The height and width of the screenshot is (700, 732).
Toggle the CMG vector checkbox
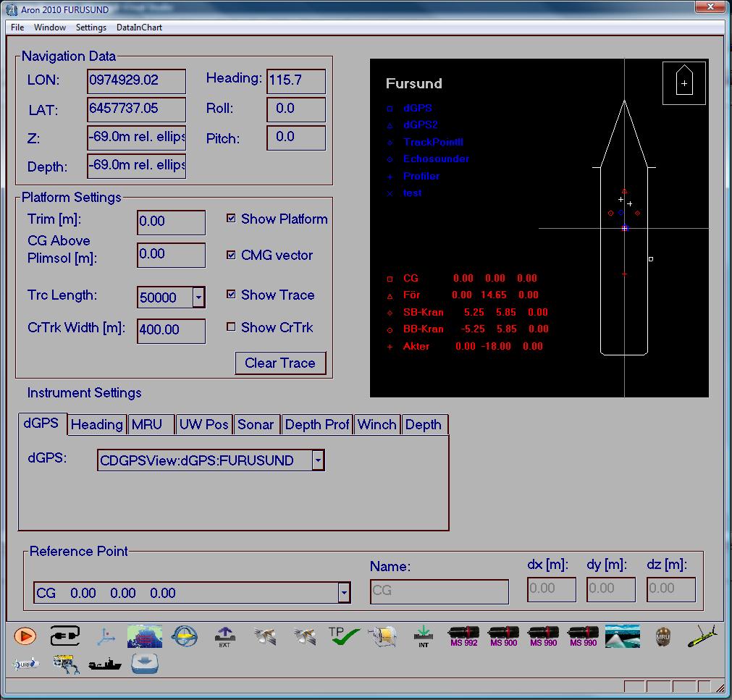tap(231, 255)
